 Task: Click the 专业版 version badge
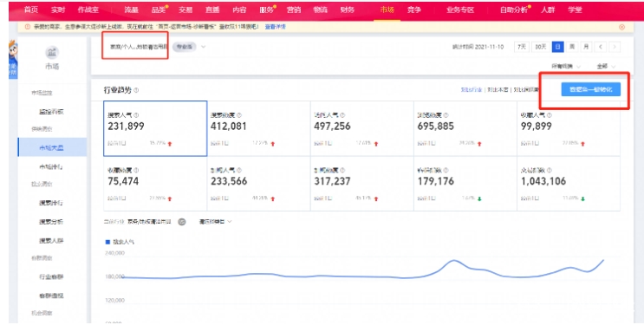click(184, 47)
